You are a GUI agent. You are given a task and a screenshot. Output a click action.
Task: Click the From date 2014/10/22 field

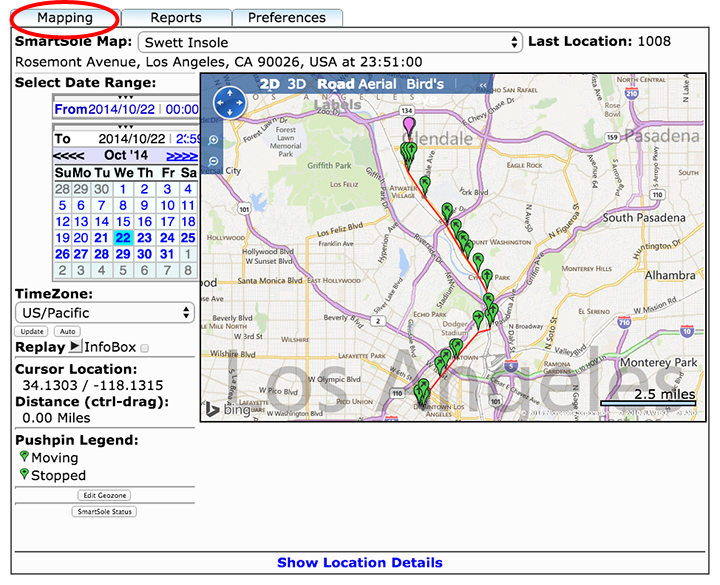point(121,109)
